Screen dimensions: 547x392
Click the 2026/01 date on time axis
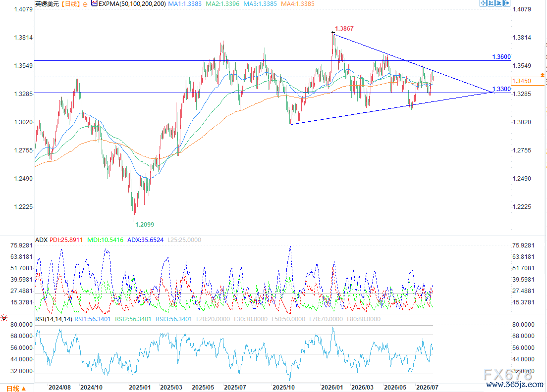[x=332, y=387]
